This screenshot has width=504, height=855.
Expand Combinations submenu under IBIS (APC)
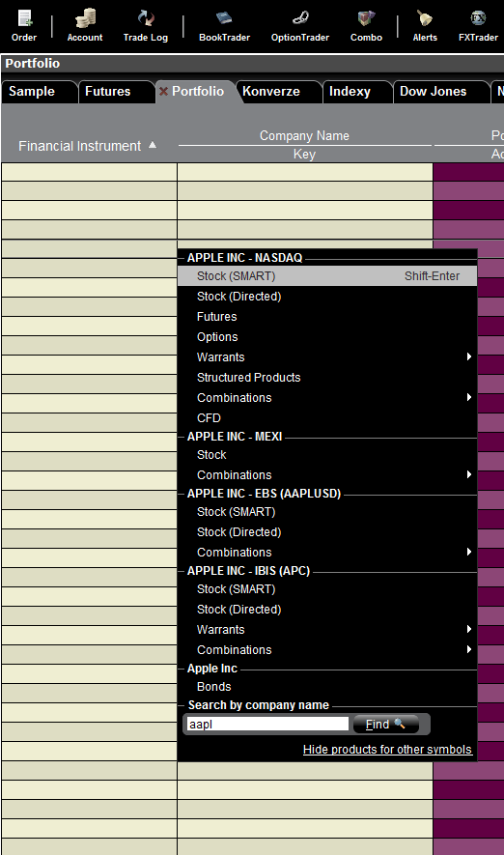[x=327, y=649]
